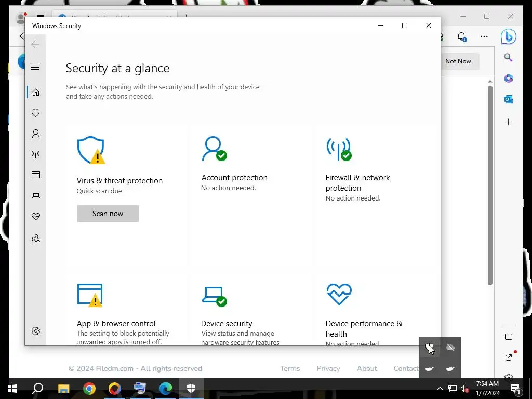532x399 pixels.
Task: Open Family options icon in sidebar
Action: click(36, 238)
